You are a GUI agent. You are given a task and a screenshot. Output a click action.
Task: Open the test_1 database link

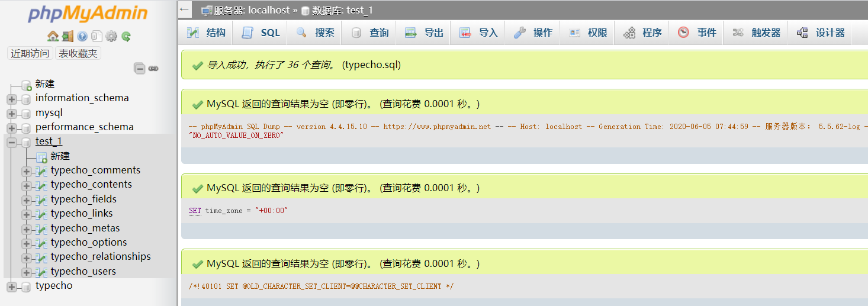coord(49,141)
